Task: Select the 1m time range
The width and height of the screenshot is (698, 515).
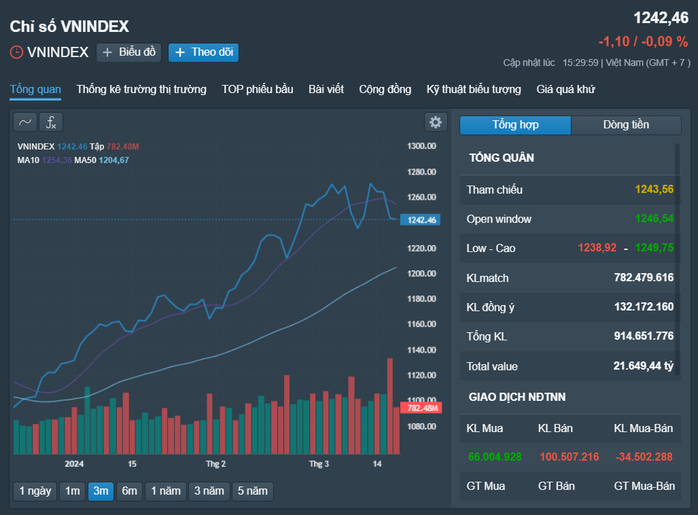Action: 72,491
